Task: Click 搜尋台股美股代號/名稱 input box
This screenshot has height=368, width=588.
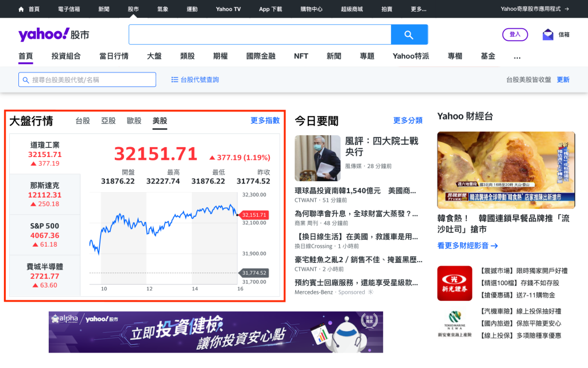Action: pos(87,79)
